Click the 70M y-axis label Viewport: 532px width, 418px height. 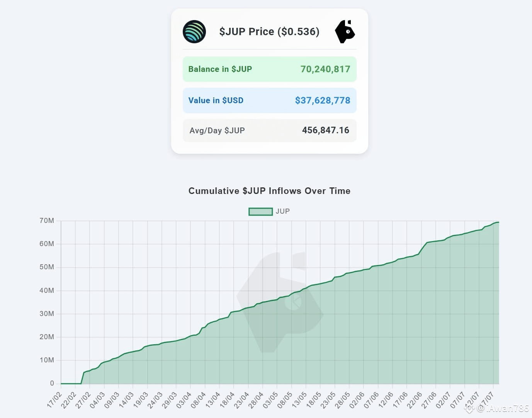click(47, 221)
